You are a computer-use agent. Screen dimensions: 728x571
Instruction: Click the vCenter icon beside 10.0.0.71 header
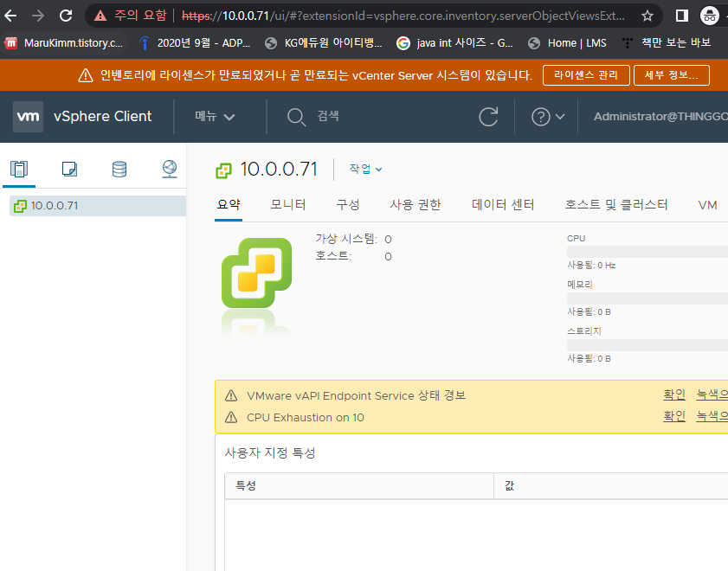224,170
